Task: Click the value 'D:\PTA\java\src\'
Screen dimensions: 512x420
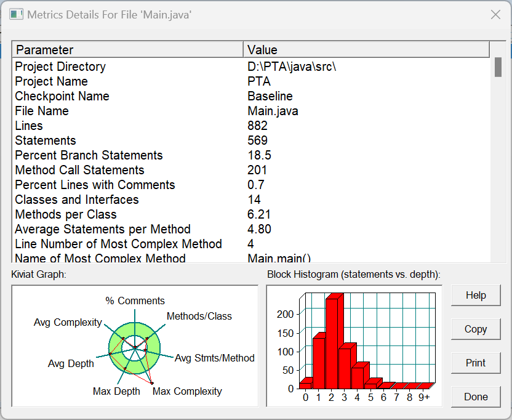Action: (292, 67)
